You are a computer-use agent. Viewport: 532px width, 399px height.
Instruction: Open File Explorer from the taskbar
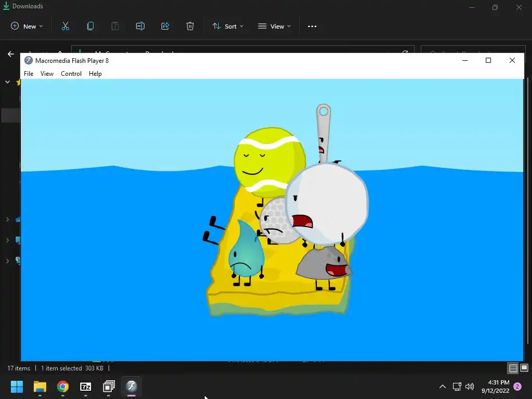pos(39,387)
